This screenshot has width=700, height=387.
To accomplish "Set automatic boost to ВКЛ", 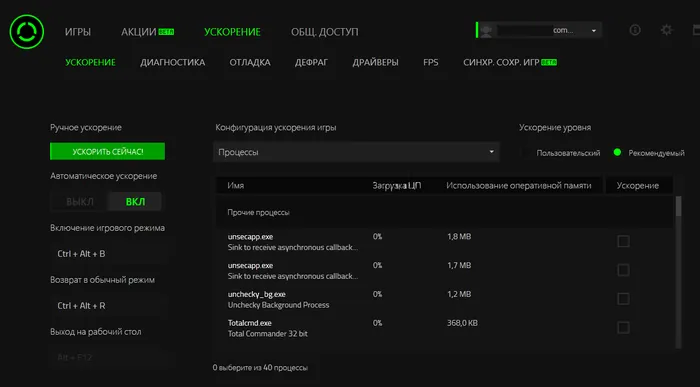I will (135, 202).
